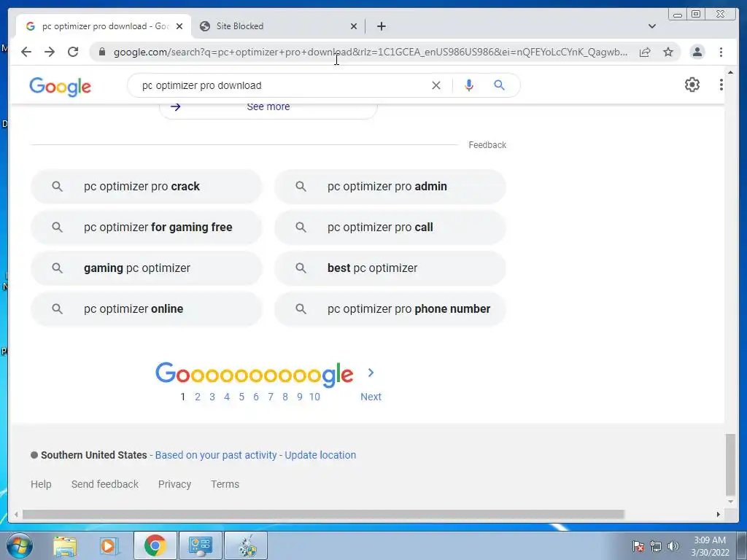Viewport: 747px width, 560px height.
Task: Open the Control Panel taskbar icon
Action: pyautogui.click(x=201, y=545)
